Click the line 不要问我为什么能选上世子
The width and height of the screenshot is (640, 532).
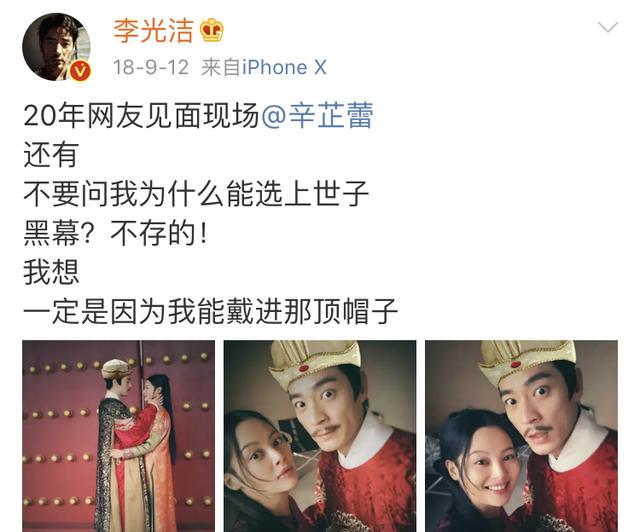click(x=196, y=194)
